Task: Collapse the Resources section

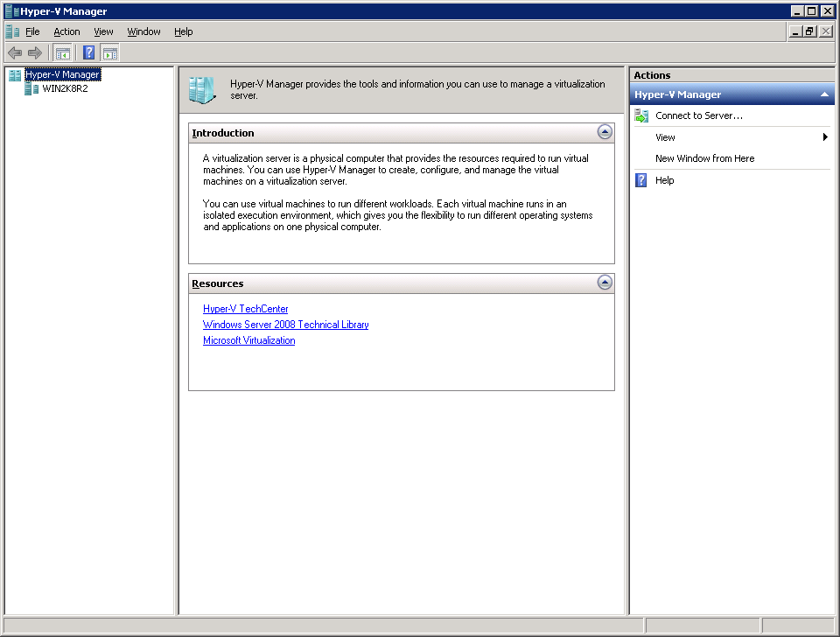Action: coord(604,283)
